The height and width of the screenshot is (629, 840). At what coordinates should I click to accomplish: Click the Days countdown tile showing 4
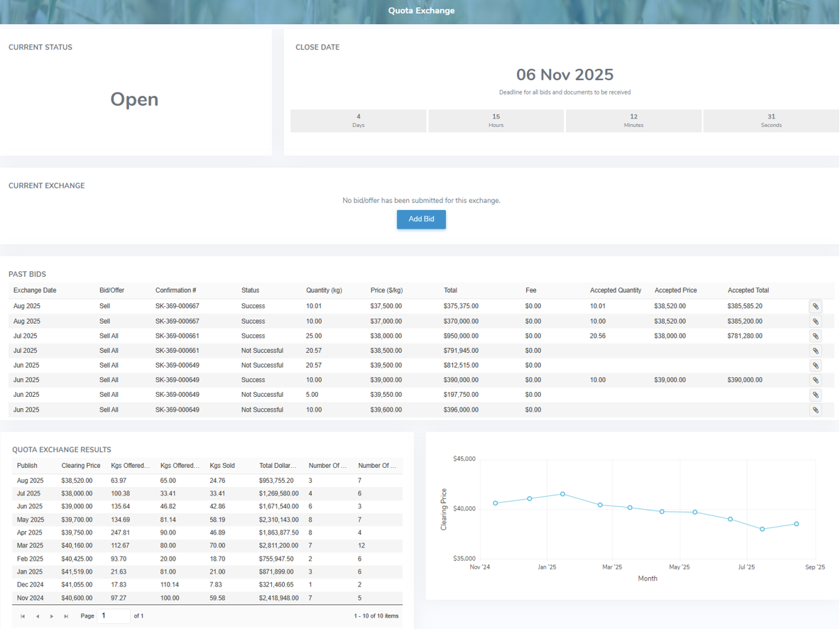[358, 120]
